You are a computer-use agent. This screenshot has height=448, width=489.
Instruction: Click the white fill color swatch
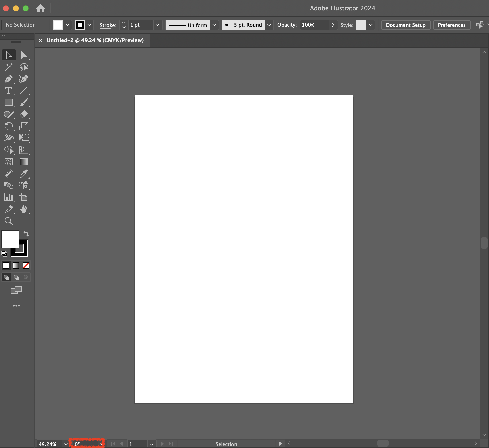click(10, 239)
